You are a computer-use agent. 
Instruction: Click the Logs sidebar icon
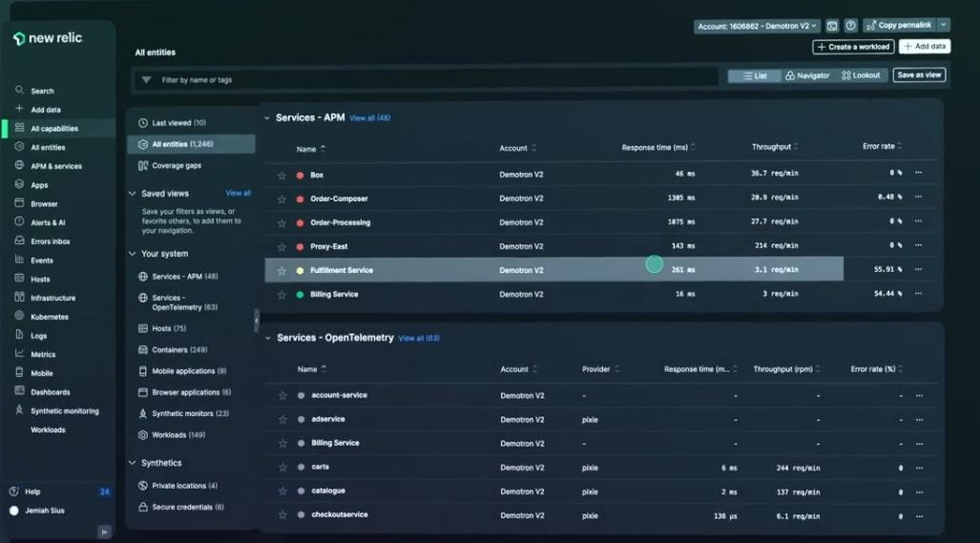pos(19,335)
